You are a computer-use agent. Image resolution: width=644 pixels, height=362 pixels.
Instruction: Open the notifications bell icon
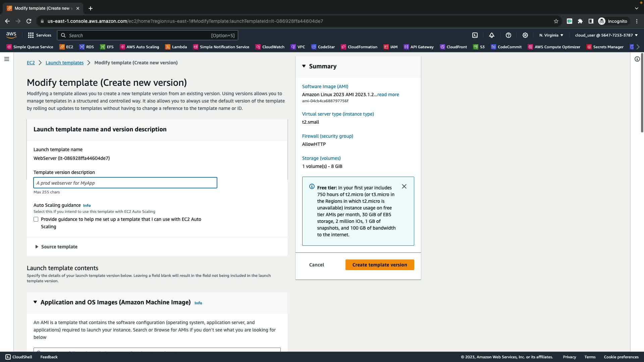[492, 35]
